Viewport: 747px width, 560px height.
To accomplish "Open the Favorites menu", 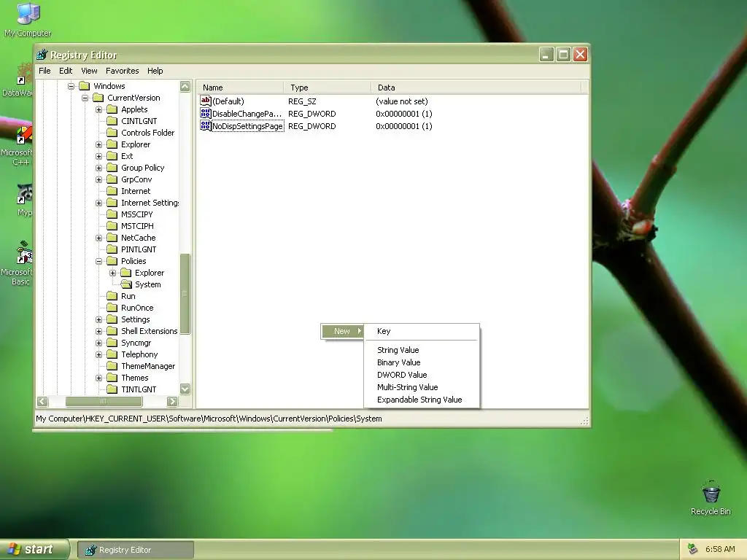I will (x=122, y=71).
